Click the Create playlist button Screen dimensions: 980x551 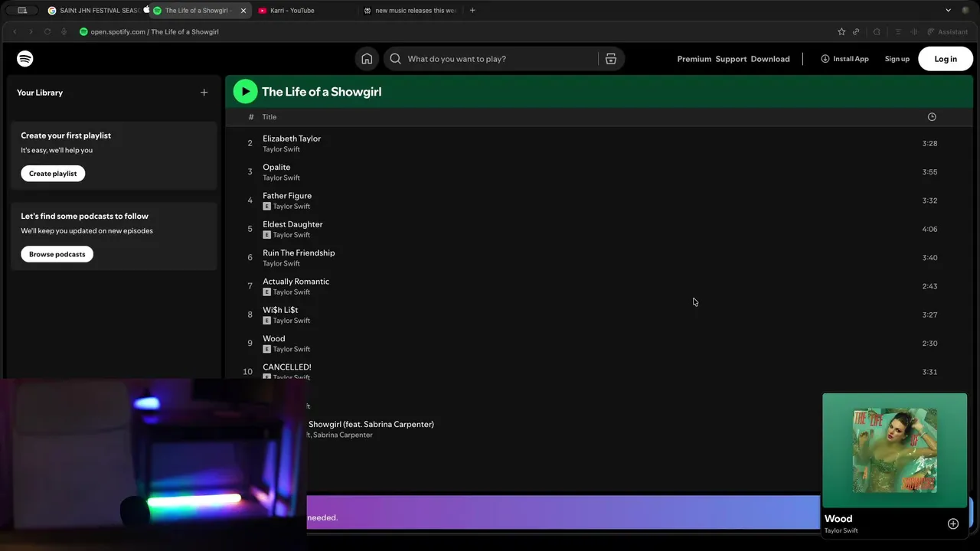(x=53, y=174)
